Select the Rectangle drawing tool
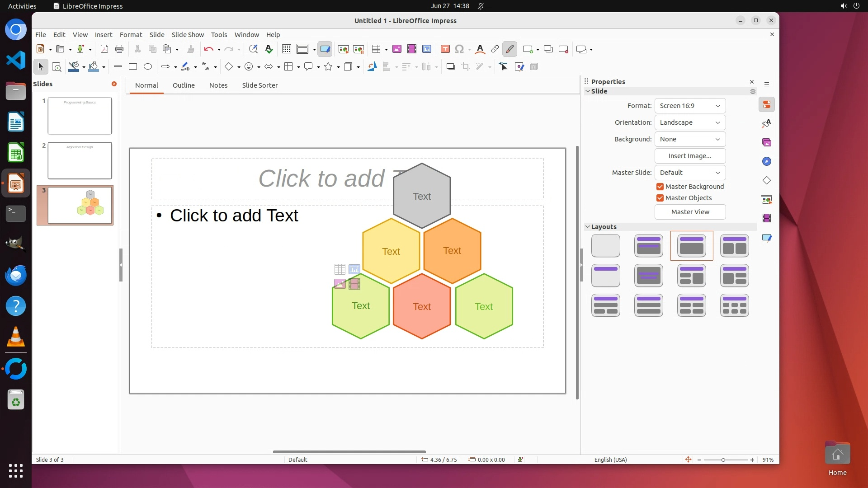The height and width of the screenshot is (488, 868). (x=133, y=67)
